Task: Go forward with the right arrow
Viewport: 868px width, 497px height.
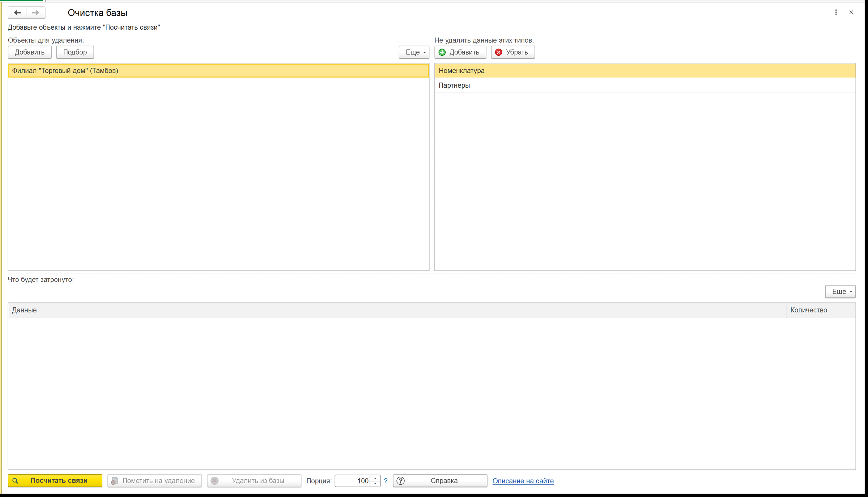Action: point(36,13)
